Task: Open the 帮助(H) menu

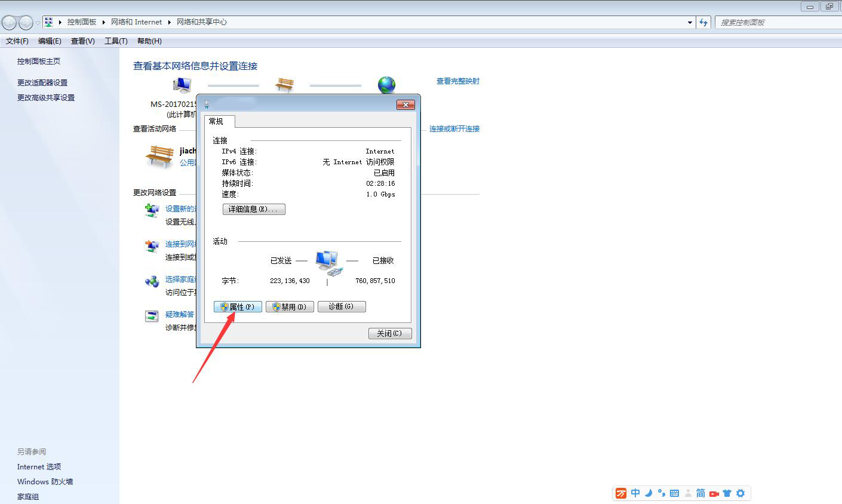Action: tap(149, 41)
